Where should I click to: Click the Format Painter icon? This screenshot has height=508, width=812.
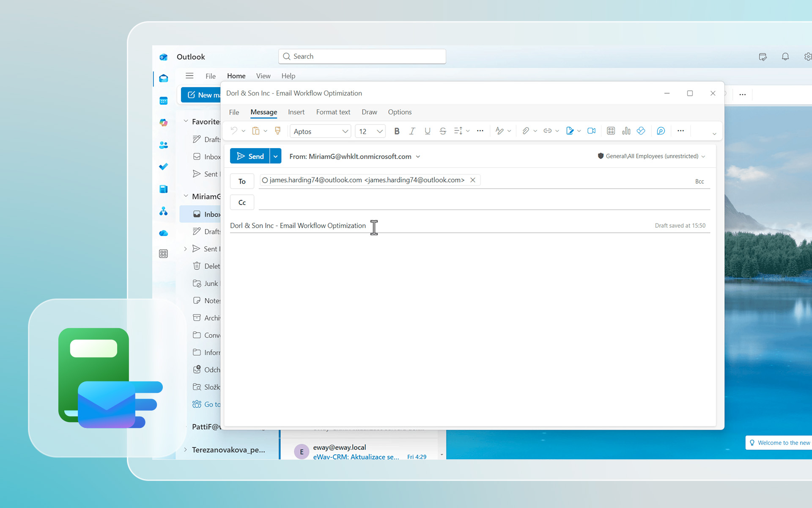(x=278, y=131)
